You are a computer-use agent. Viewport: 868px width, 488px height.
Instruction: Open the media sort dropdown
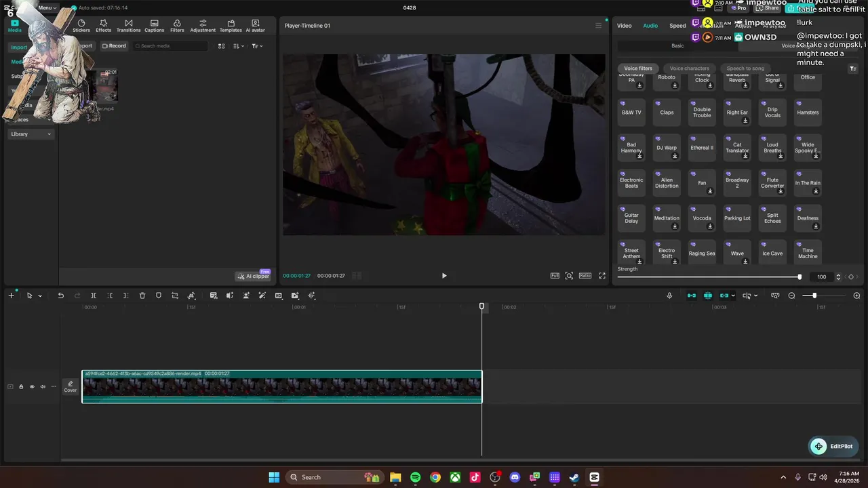tap(239, 46)
